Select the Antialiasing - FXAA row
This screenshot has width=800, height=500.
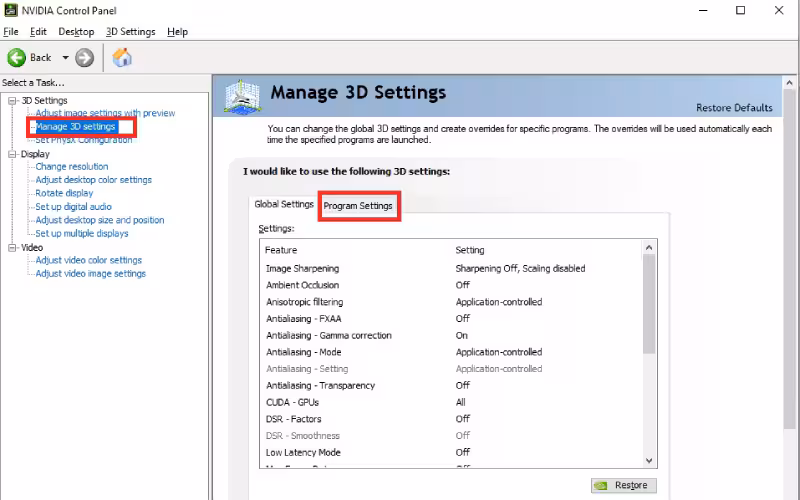click(451, 319)
